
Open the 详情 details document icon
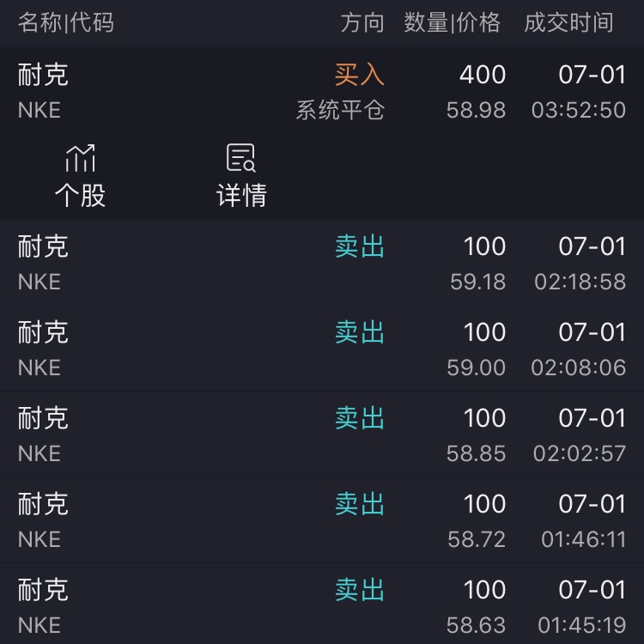(241, 158)
